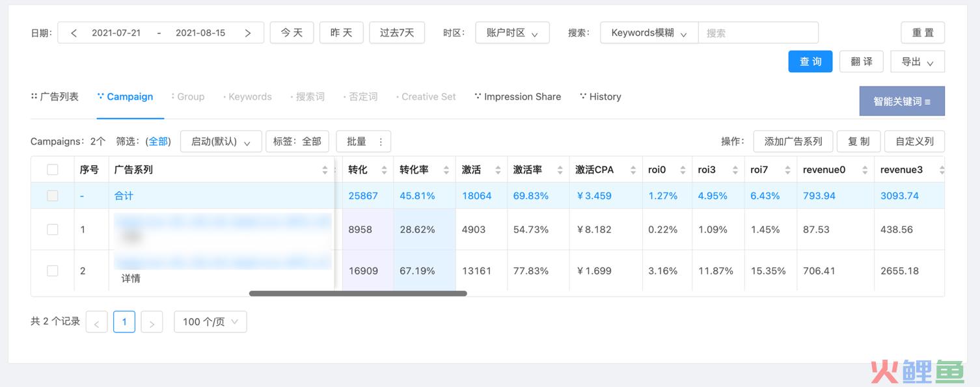Sort by roi3 column arrows

[735, 170]
